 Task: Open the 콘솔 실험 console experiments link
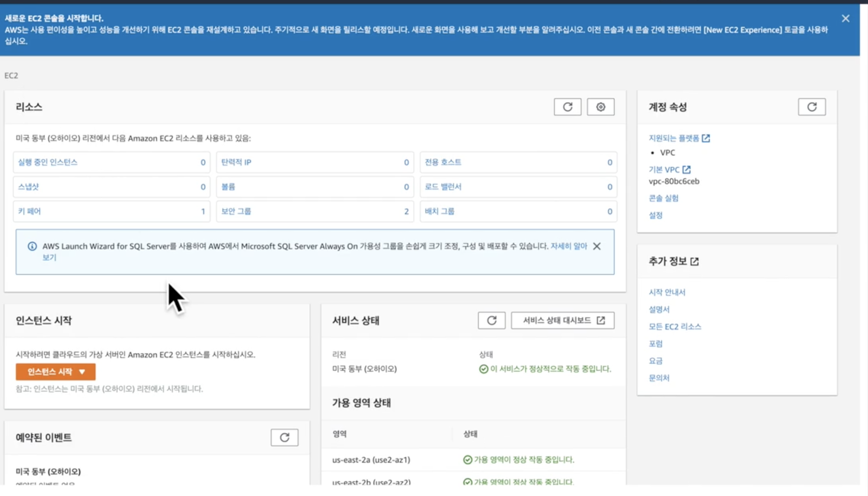[x=663, y=198]
